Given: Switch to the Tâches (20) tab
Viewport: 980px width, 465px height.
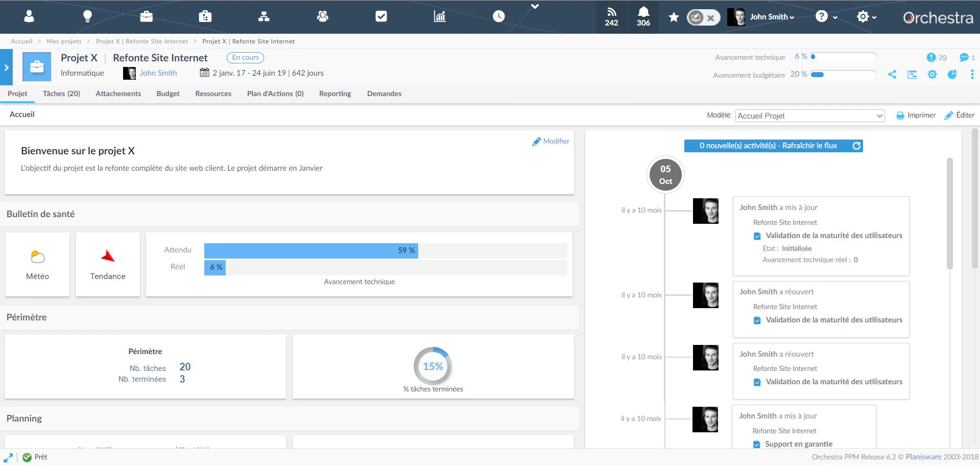Looking at the screenshot, I should 61,94.
